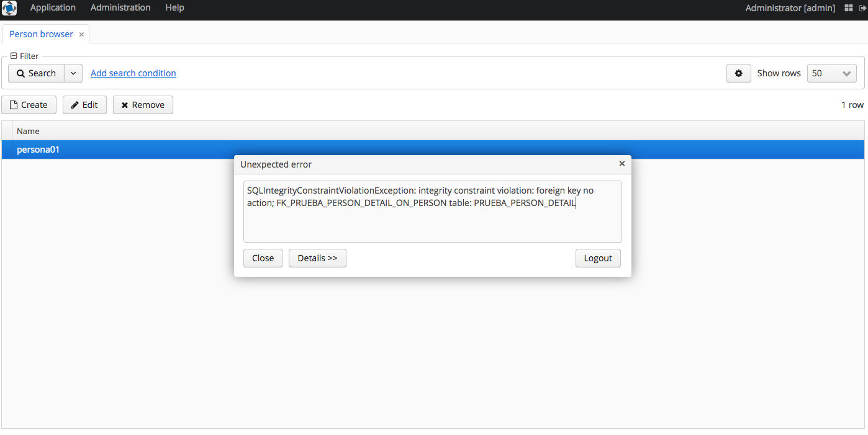Collapse the Filter panel
868x435 pixels.
pos(14,56)
